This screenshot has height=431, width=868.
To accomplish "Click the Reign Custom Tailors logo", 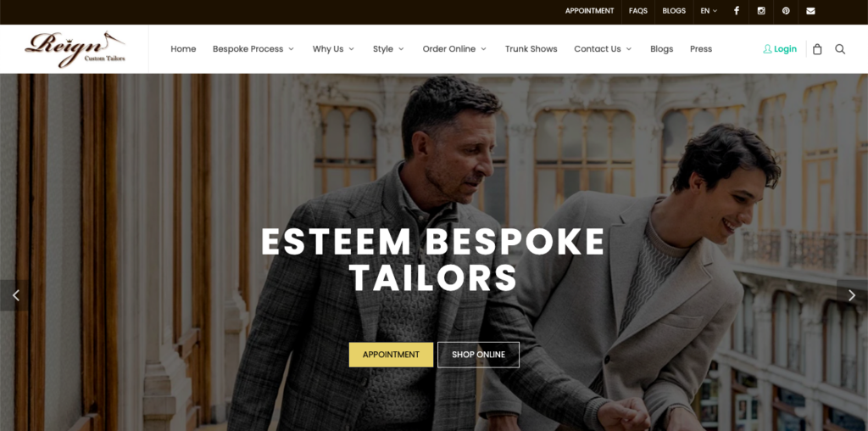I will click(75, 49).
